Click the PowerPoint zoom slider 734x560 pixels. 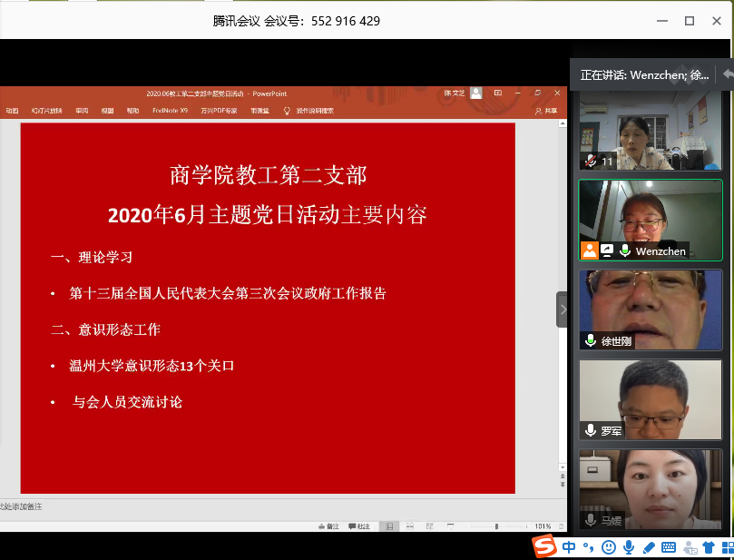(x=496, y=526)
